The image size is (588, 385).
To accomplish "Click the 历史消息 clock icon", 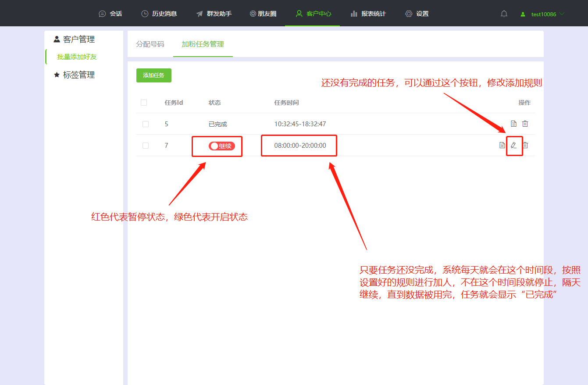I will 145,14.
